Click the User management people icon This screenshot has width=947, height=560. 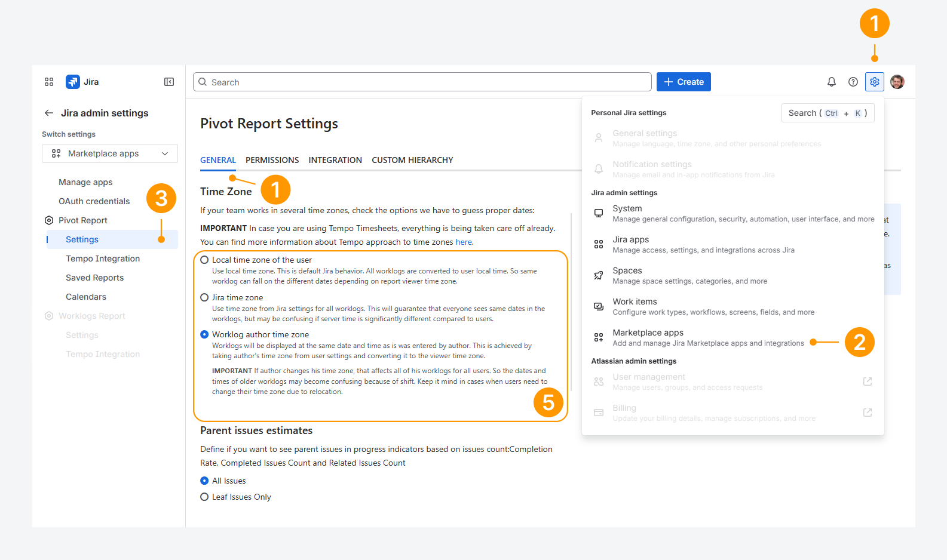(599, 381)
